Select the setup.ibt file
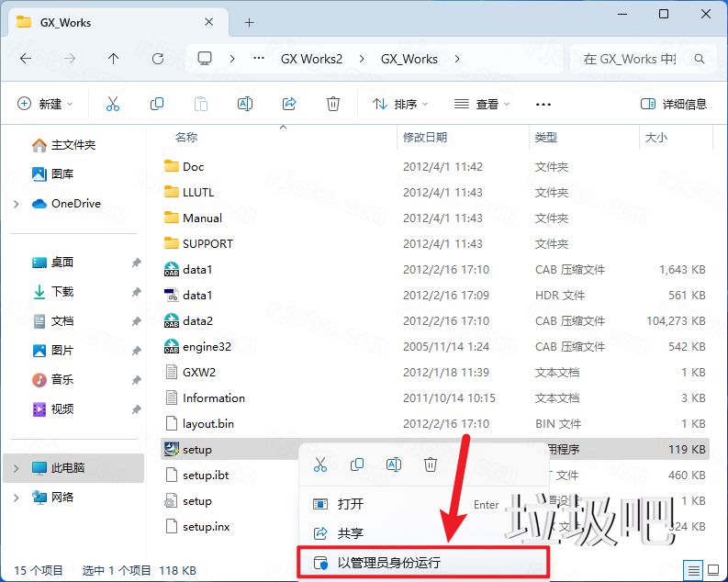The height and width of the screenshot is (582, 728). point(196,476)
